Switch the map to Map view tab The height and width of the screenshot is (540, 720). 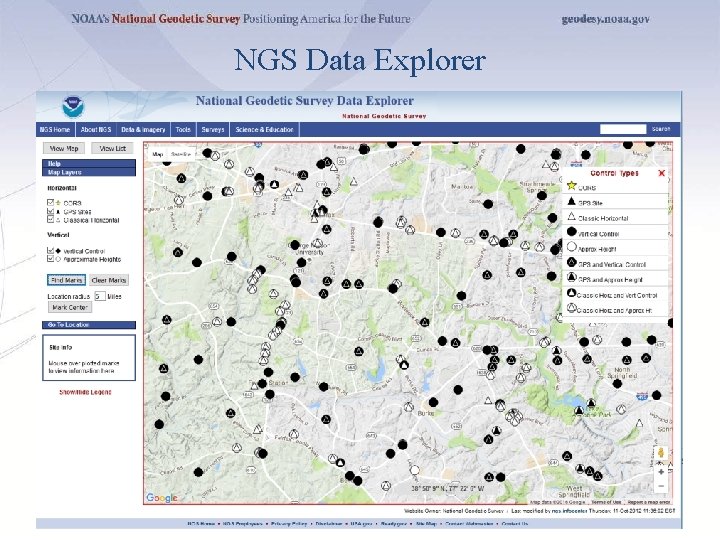point(158,154)
